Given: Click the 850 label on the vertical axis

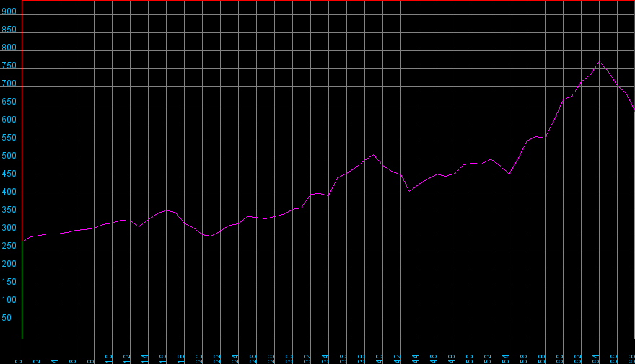Looking at the screenshot, I should pyautogui.click(x=9, y=30).
